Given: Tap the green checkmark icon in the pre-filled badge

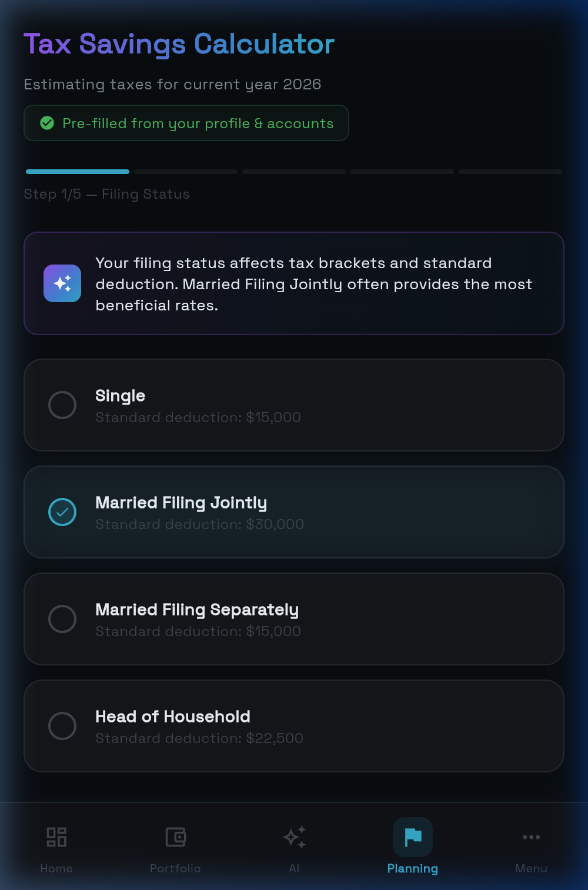Looking at the screenshot, I should pyautogui.click(x=48, y=123).
